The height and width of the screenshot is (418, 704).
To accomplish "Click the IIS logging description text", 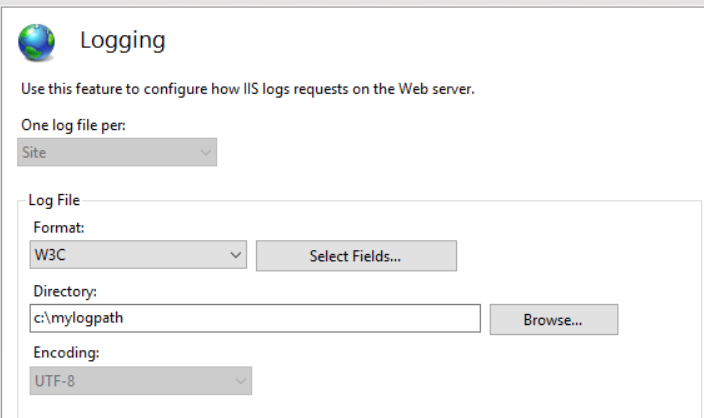I will [247, 90].
